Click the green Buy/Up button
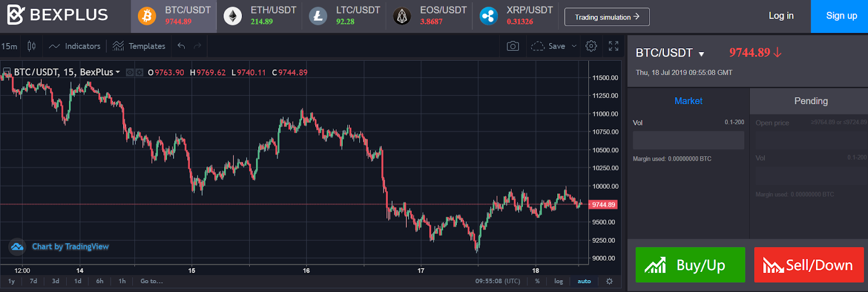 point(690,265)
